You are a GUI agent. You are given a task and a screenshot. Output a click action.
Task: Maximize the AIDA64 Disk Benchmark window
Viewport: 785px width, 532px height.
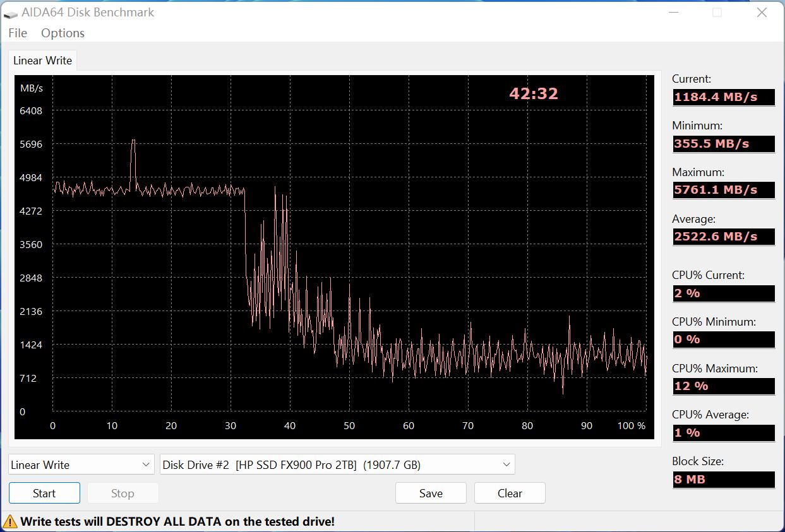tap(717, 13)
